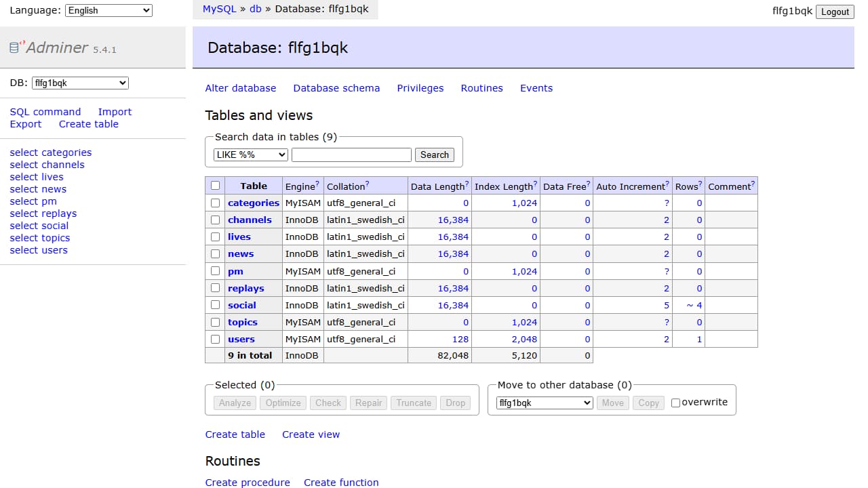Check the checkbox beside the replays table

[x=215, y=287]
